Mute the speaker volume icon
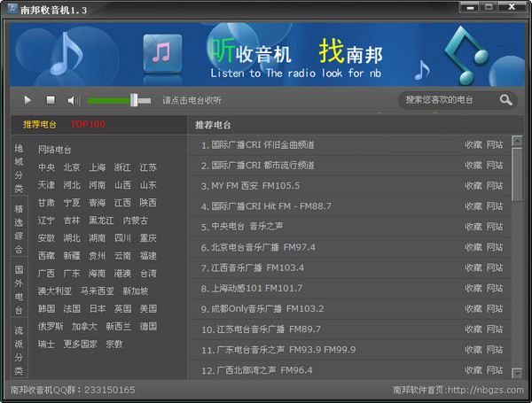532x403 pixels. tap(73, 101)
